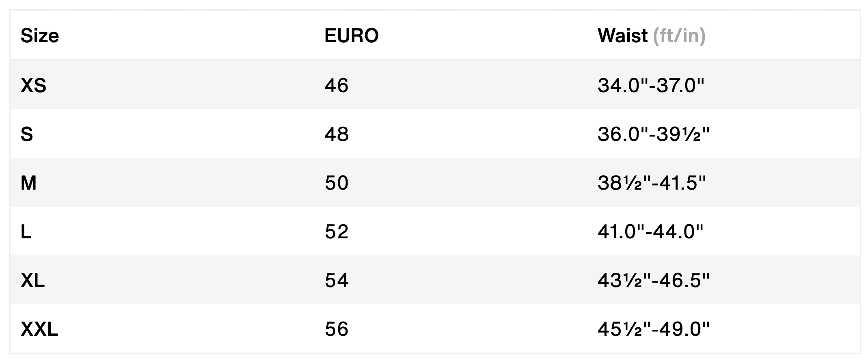Click waist range 34.0"-37.0"

650,85
